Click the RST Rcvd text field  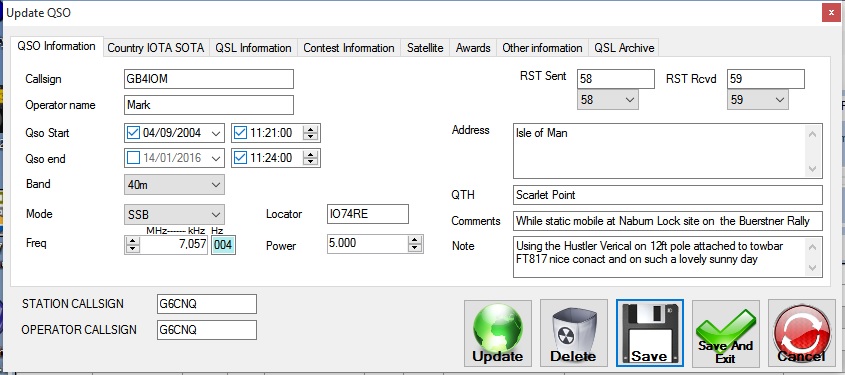tap(766, 79)
